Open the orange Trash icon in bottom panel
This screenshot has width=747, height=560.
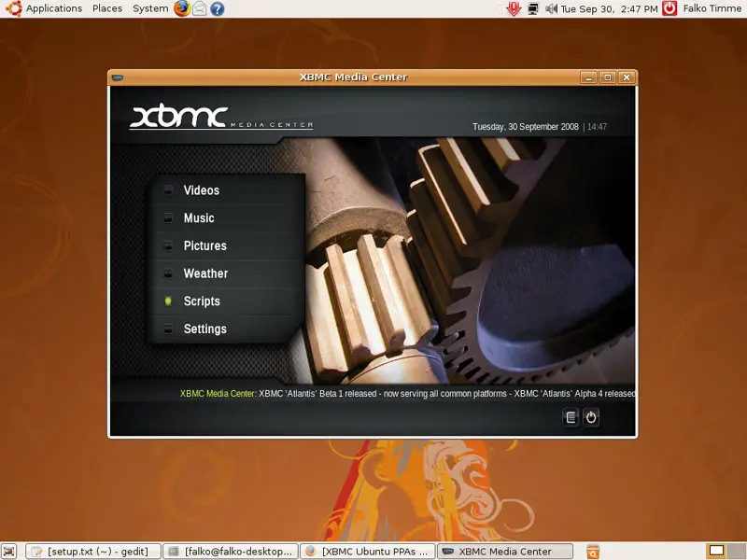pyautogui.click(x=593, y=552)
